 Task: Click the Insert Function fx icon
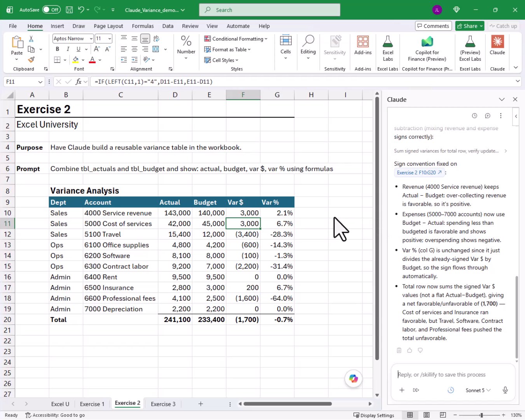pyautogui.click(x=79, y=82)
